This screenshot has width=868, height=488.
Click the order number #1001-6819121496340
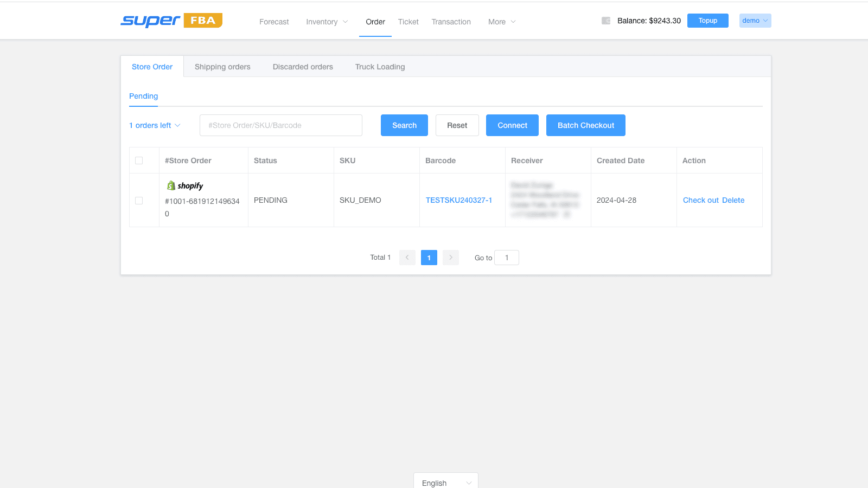tap(202, 207)
